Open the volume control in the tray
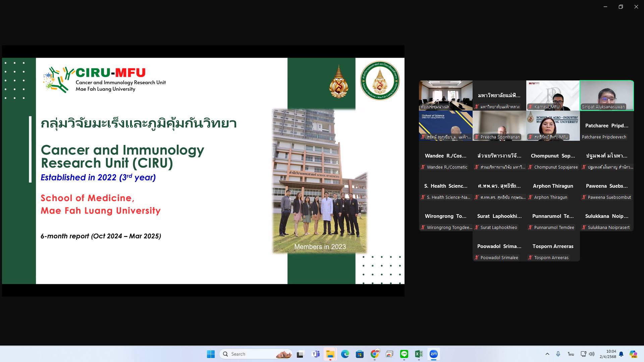Screen dimensions: 644x362 [x=592, y=354]
